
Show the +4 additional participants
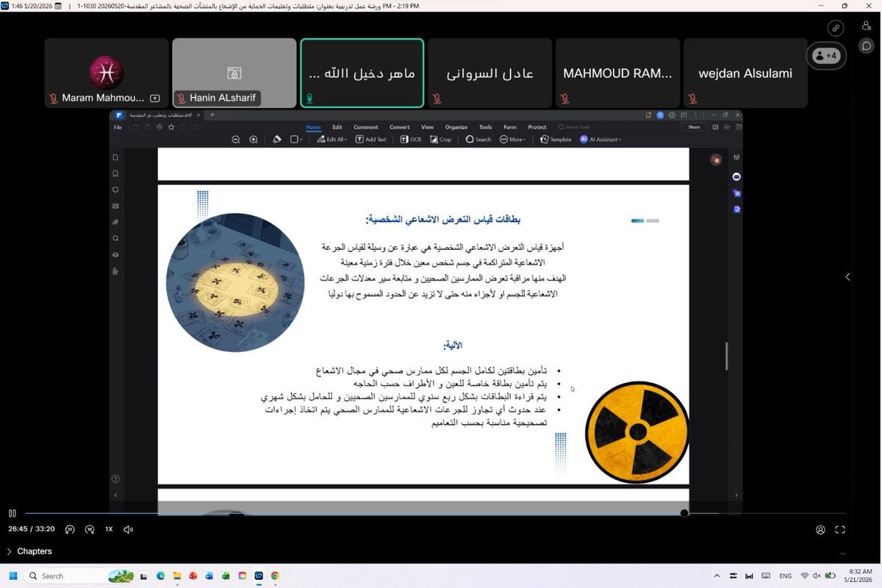coord(825,55)
